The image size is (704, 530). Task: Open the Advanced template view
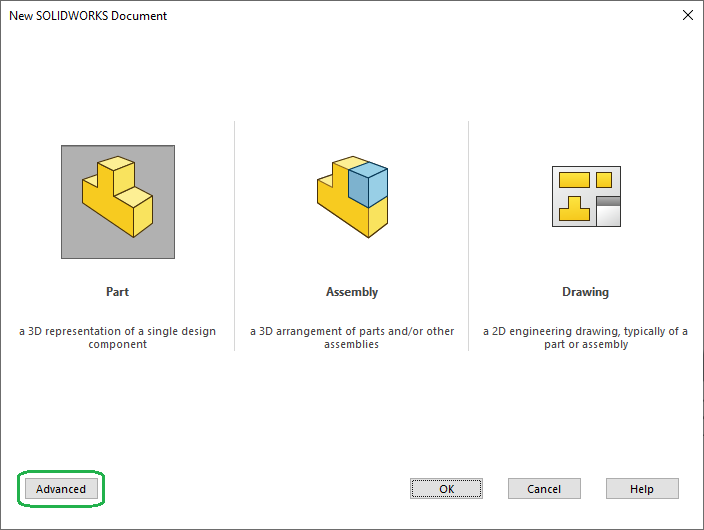(x=61, y=489)
